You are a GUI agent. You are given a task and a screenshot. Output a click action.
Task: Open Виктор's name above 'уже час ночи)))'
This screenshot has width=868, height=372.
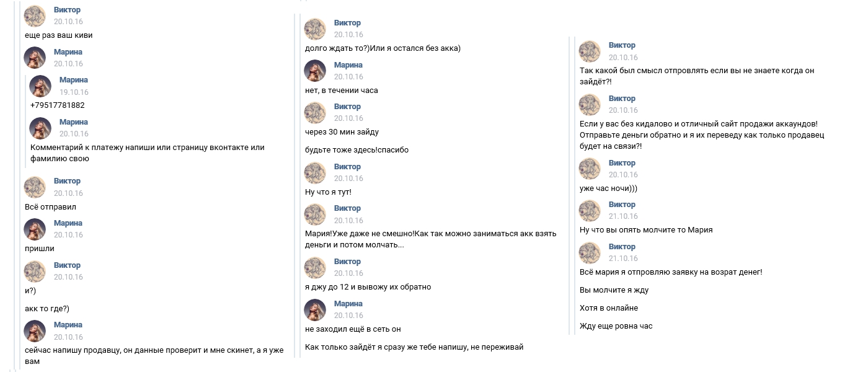tap(622, 163)
